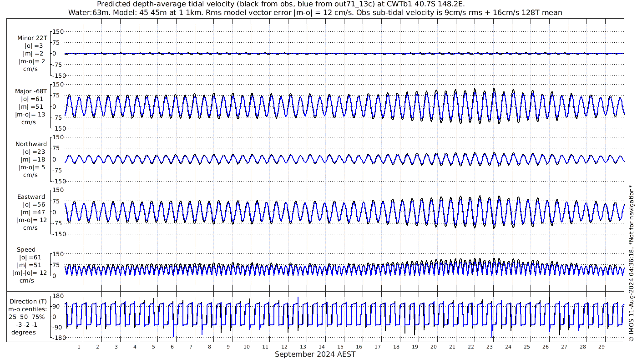Click '|m-o|= 2' in the Minor panel
Image resolution: width=637 pixels, height=364 pixels.
pyautogui.click(x=32, y=61)
